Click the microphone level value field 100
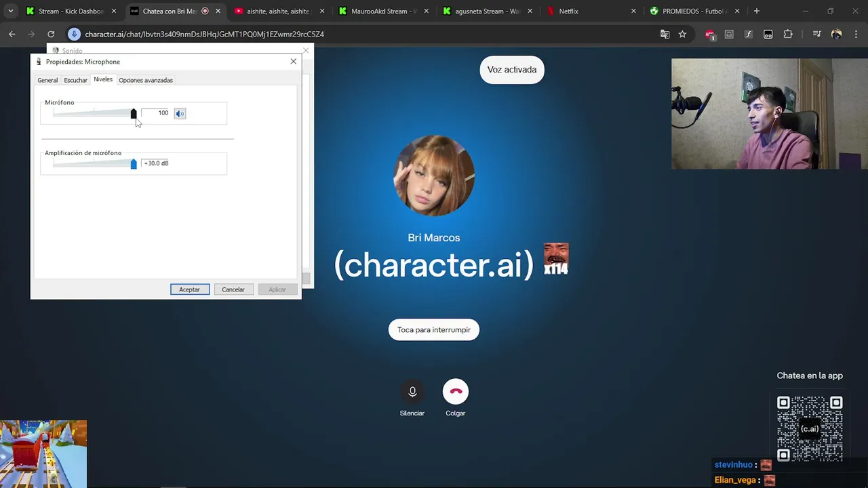Screen dimensions: 868x488 (x=155, y=113)
